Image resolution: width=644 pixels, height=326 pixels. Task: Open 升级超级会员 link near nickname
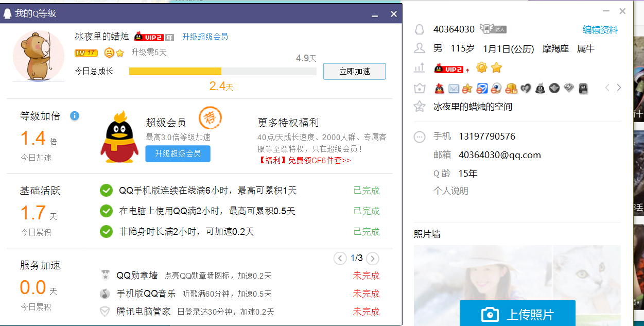pos(205,37)
